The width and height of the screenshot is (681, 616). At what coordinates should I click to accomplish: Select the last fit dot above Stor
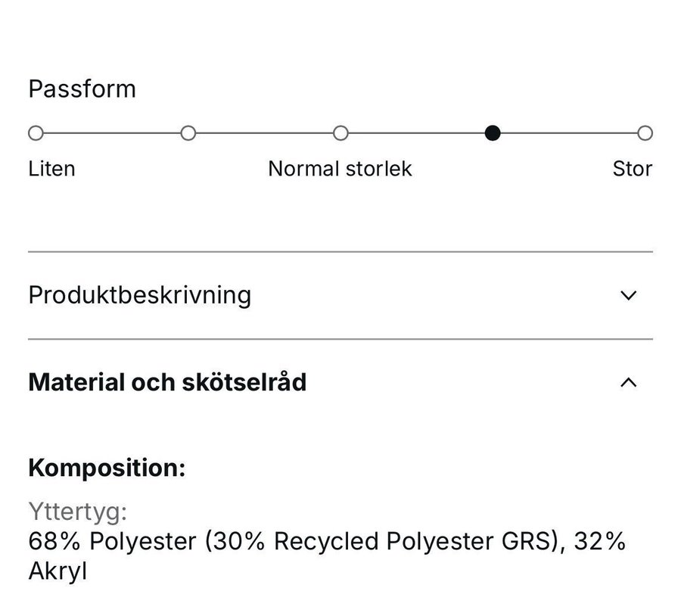coord(645,133)
